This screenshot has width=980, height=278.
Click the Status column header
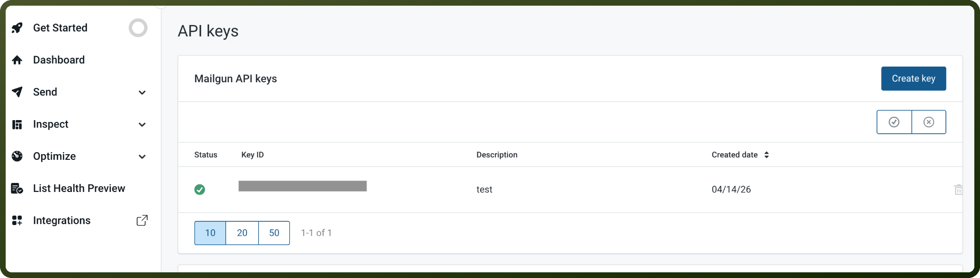[x=206, y=155]
